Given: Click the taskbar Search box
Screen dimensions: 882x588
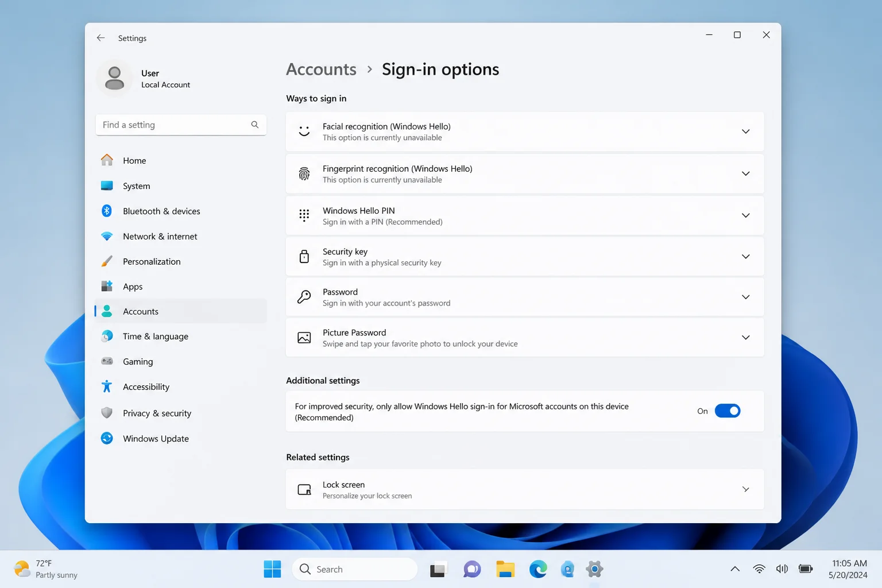Looking at the screenshot, I should tap(355, 569).
